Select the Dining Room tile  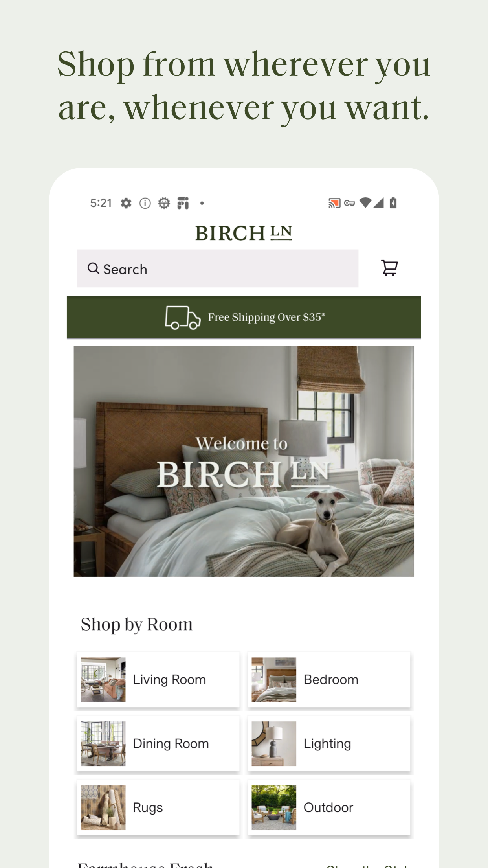tap(158, 744)
